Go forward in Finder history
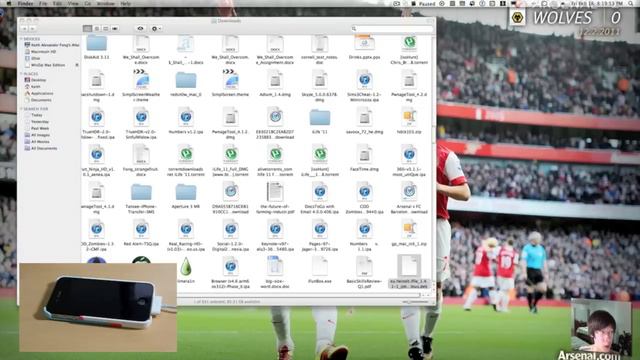 [32, 29]
